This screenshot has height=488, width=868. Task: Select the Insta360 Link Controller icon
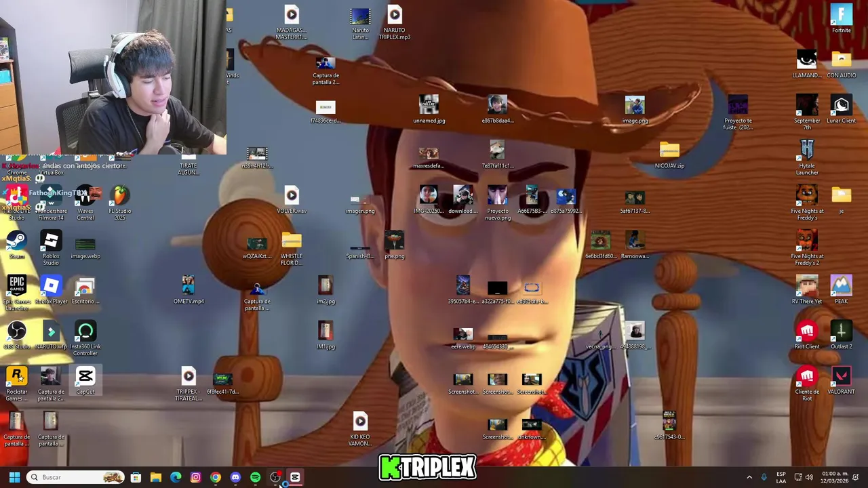point(85,338)
